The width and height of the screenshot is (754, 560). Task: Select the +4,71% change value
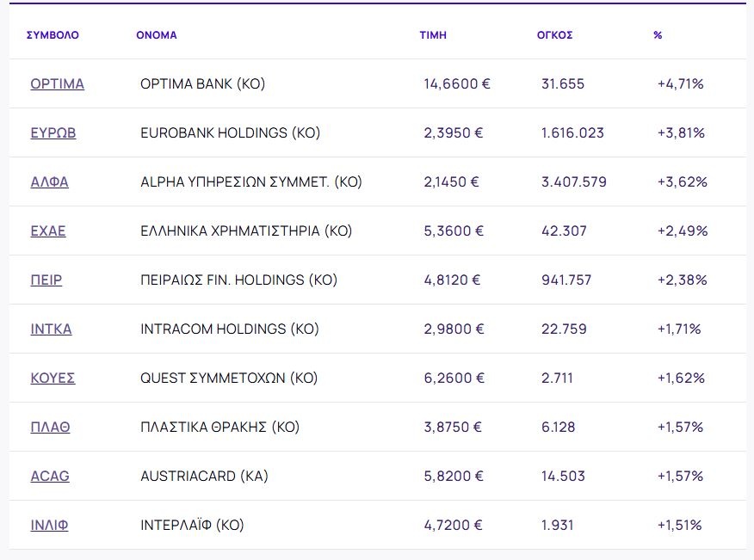[x=680, y=84]
